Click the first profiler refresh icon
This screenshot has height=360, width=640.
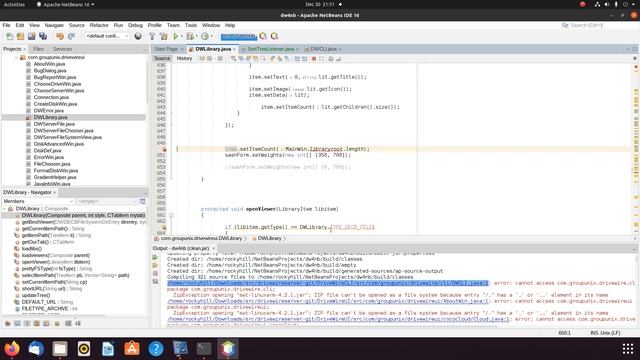click(263, 36)
